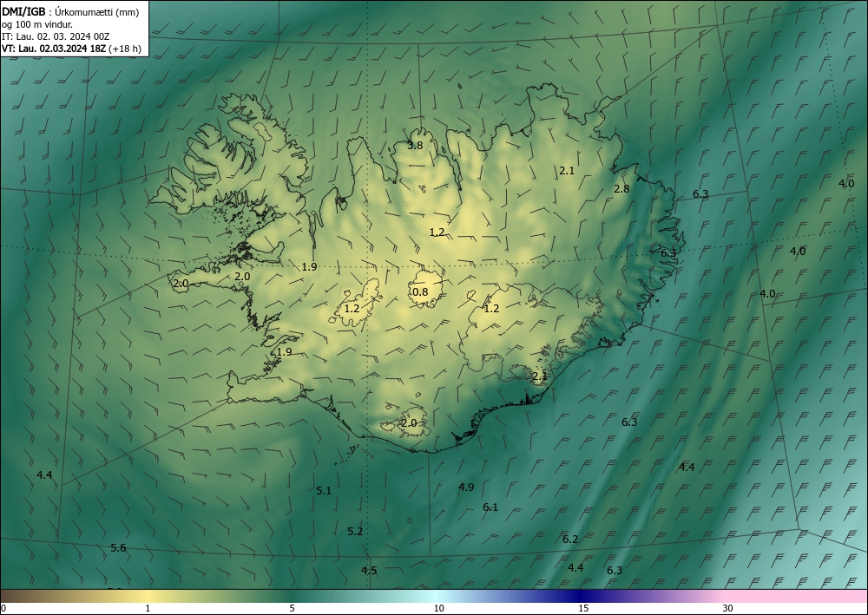Click the color scale label "10"
The image size is (868, 615).
(x=439, y=608)
